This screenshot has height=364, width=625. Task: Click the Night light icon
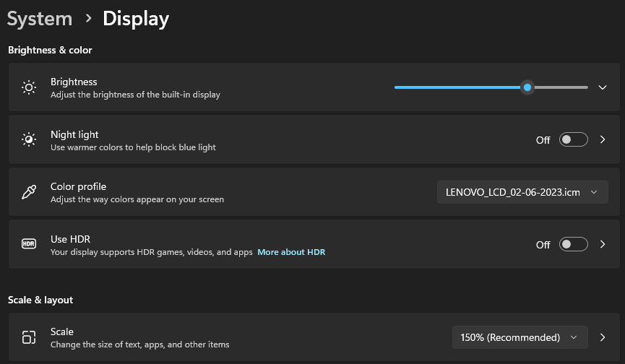[29, 139]
